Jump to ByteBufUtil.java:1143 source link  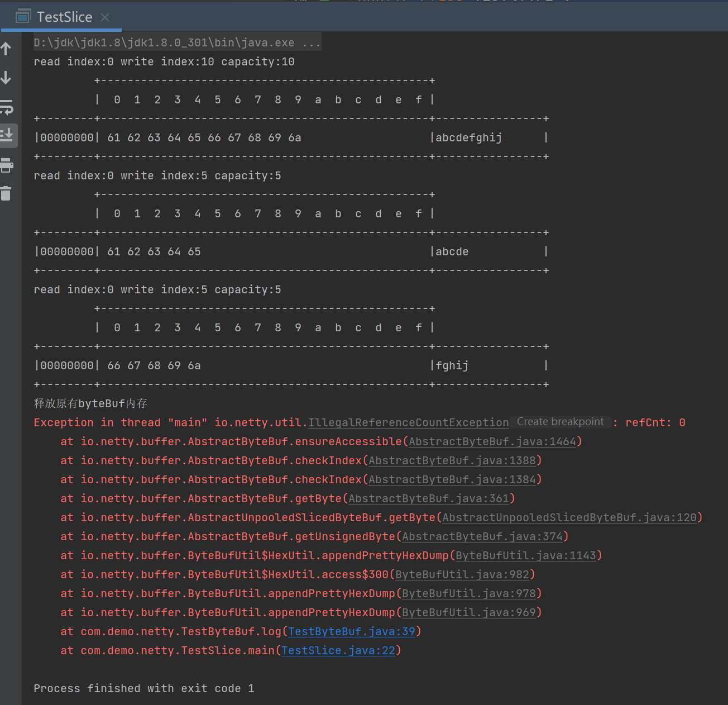[x=525, y=556]
